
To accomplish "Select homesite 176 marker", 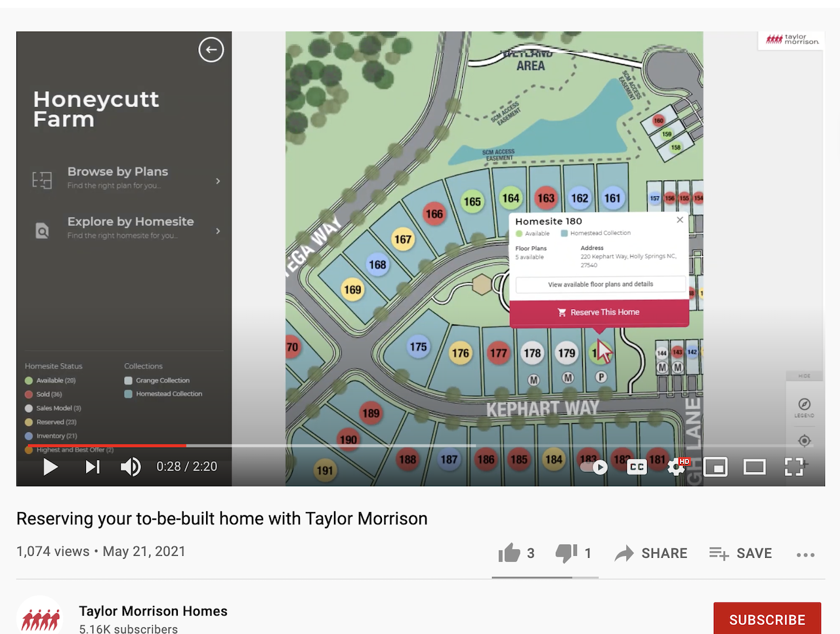I will pos(461,353).
